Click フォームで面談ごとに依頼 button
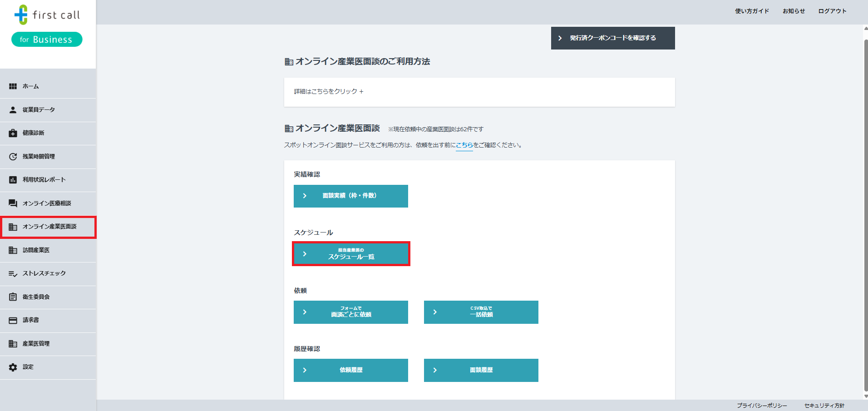This screenshot has height=411, width=868. [351, 312]
